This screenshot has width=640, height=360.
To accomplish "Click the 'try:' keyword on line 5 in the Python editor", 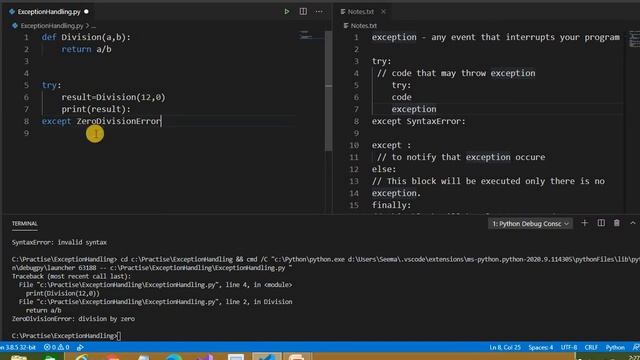I will 51,85.
